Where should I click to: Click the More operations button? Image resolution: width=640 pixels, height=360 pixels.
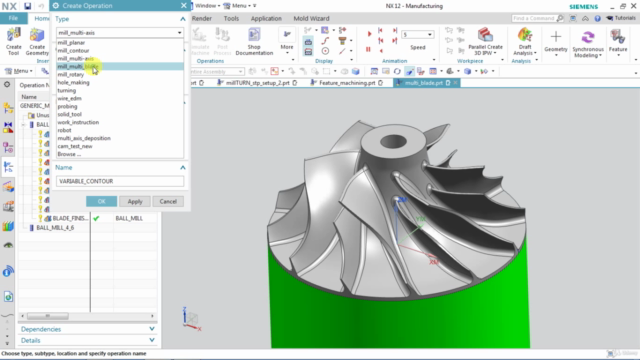pos(287,41)
